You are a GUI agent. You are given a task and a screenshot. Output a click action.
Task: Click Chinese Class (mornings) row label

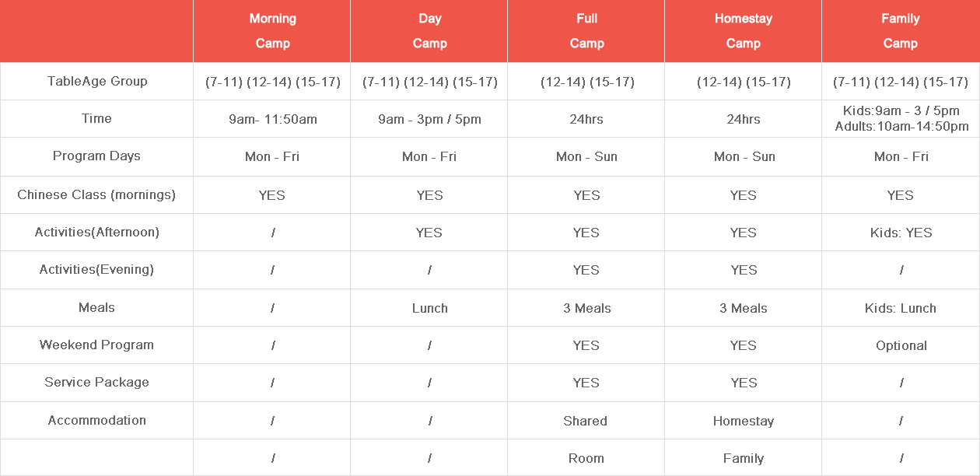(96, 194)
